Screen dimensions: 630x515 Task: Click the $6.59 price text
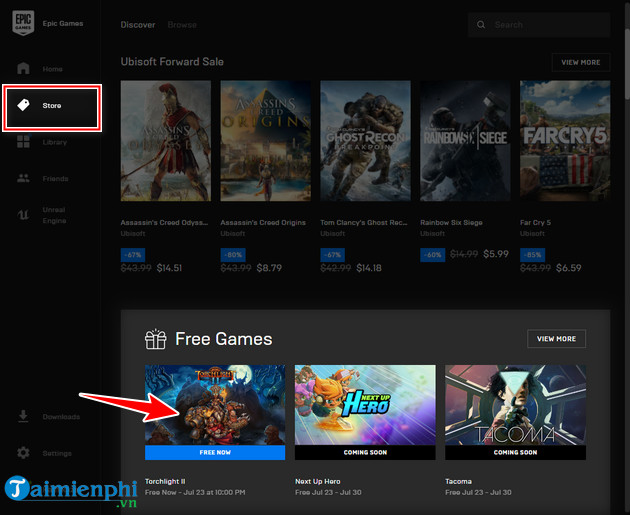(569, 268)
